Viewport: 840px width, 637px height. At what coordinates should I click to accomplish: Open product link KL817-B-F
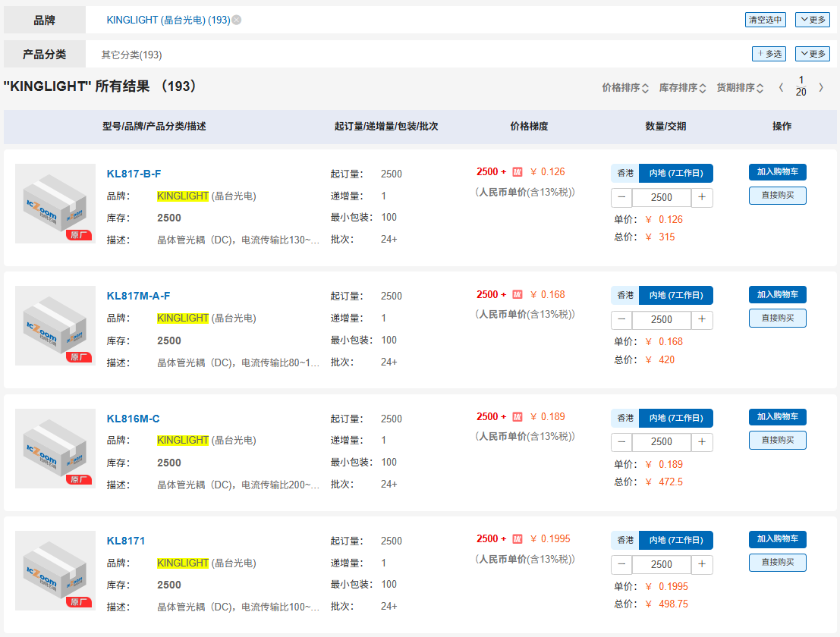click(x=134, y=174)
